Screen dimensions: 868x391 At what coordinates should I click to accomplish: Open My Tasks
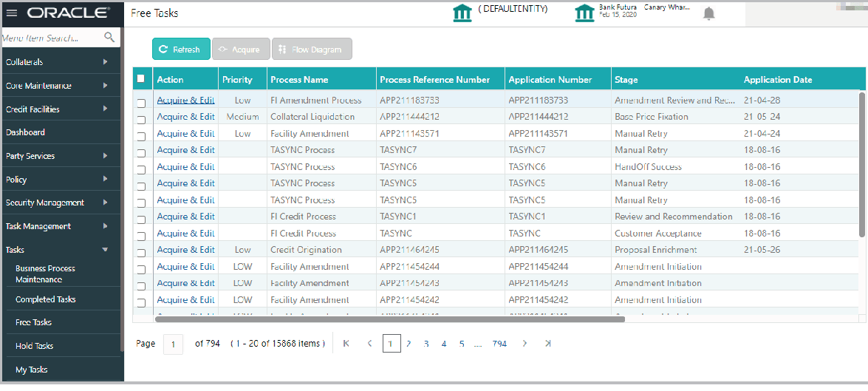click(x=31, y=370)
